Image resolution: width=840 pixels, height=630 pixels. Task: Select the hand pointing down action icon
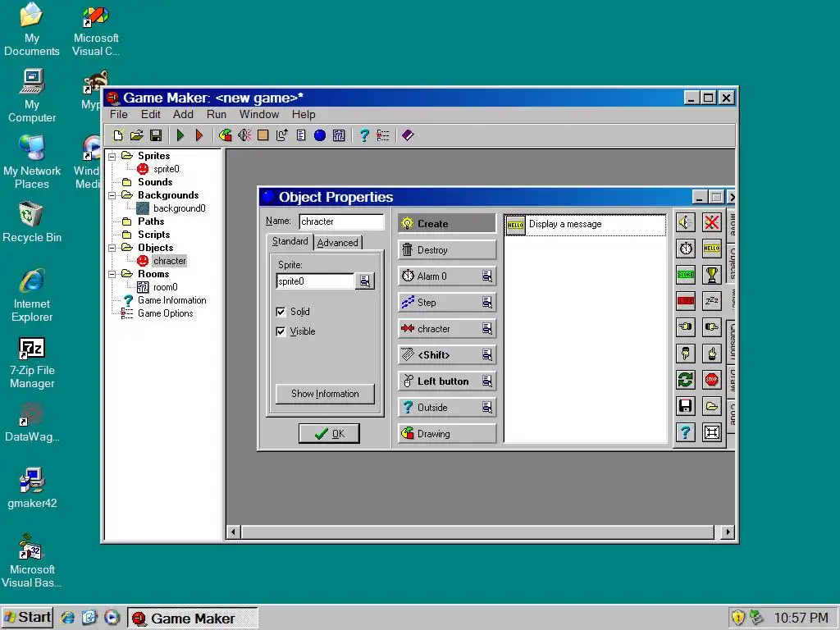[686, 353]
